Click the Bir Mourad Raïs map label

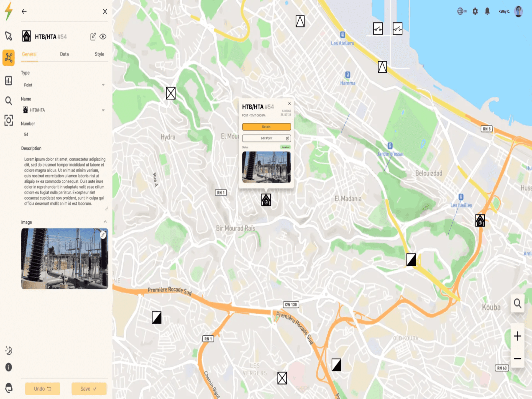236,228
